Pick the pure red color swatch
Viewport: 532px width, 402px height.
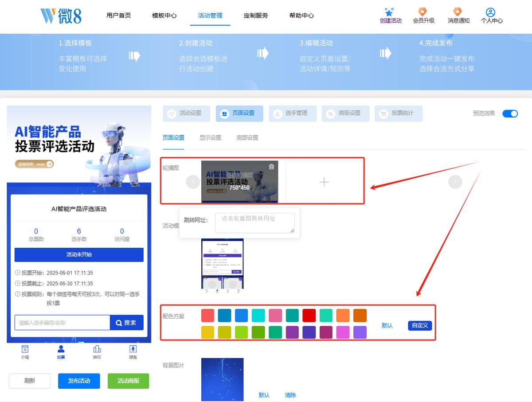tap(309, 316)
